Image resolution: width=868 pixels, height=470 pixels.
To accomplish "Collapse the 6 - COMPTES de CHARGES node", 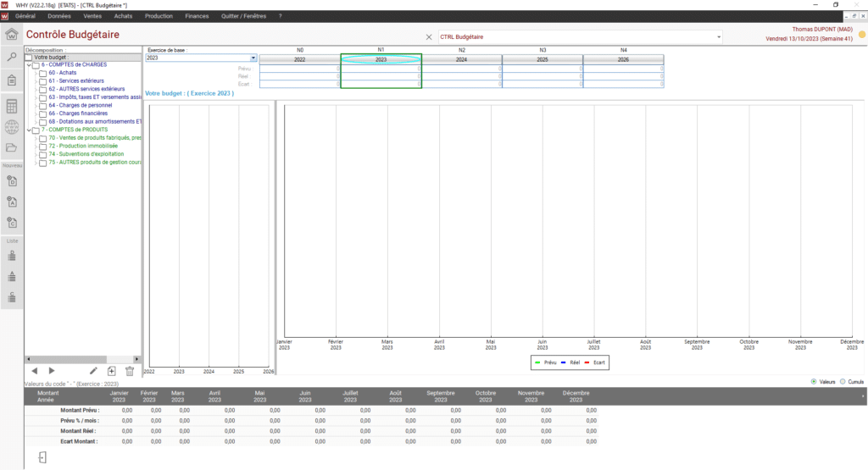I will (29, 65).
